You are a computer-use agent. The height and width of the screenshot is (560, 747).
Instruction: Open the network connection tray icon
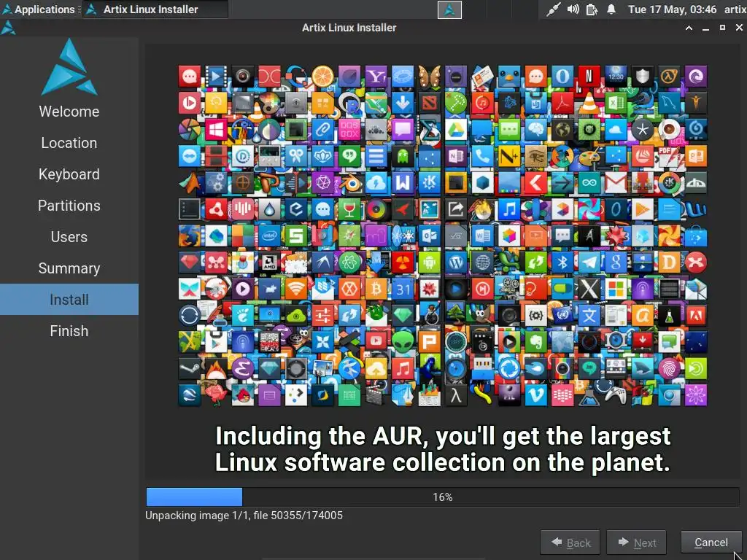click(x=553, y=9)
